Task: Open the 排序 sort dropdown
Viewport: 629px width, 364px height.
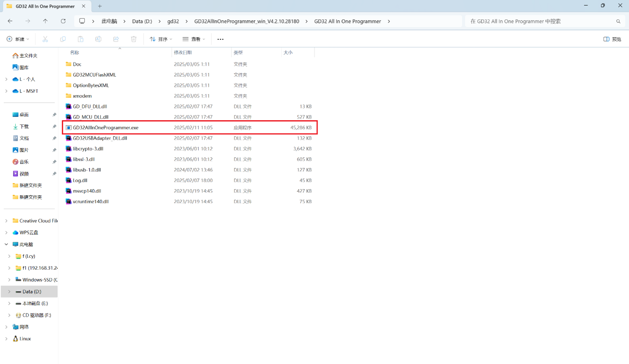Action: (x=161, y=39)
